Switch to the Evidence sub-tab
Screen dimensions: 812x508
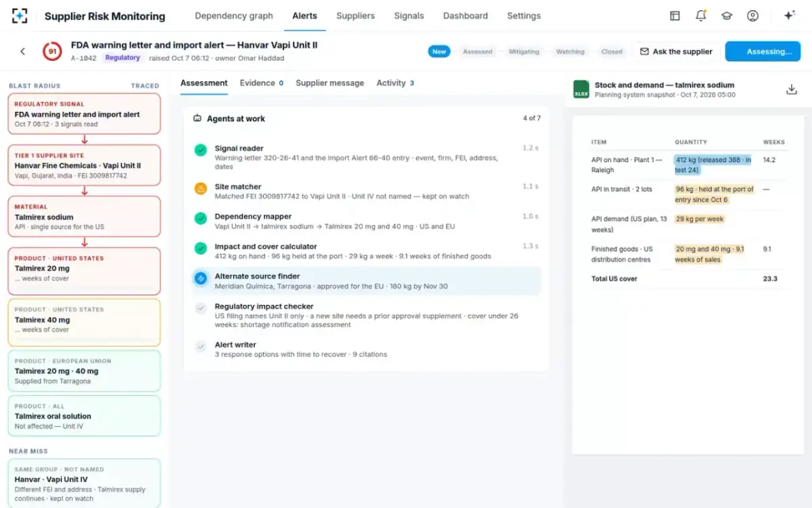coord(261,83)
